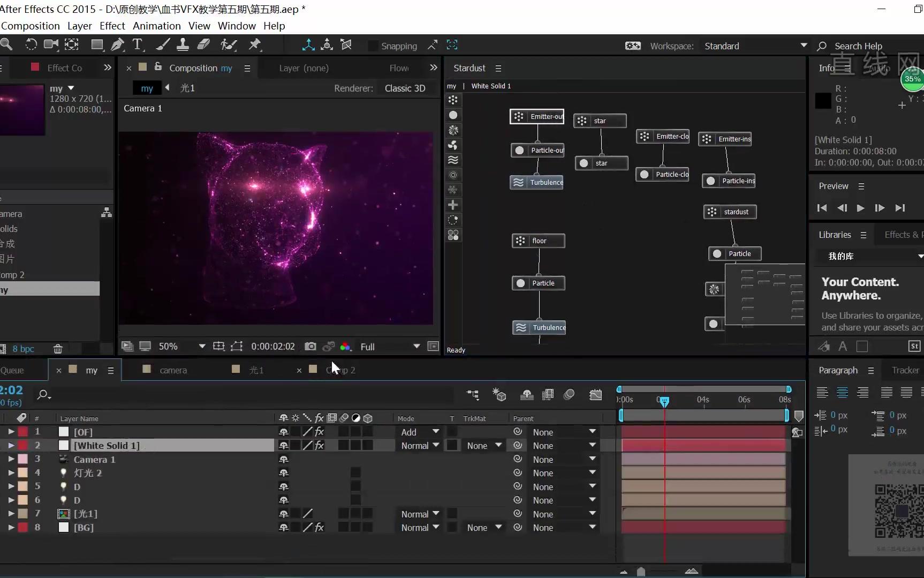Expand the BG layer properties
This screenshot has width=924, height=578.
[11, 527]
